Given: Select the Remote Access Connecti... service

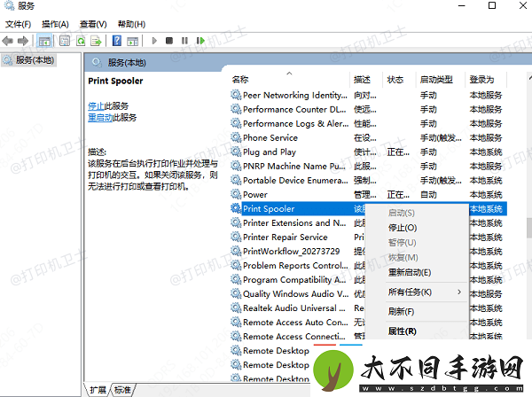Looking at the screenshot, I should (x=294, y=337).
